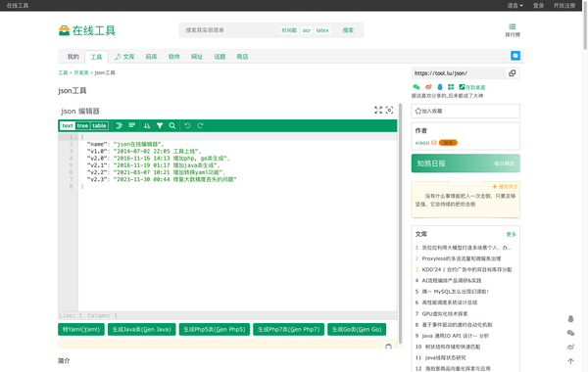Jump back to top with the up arrow
588x372 pixels.
click(x=570, y=361)
